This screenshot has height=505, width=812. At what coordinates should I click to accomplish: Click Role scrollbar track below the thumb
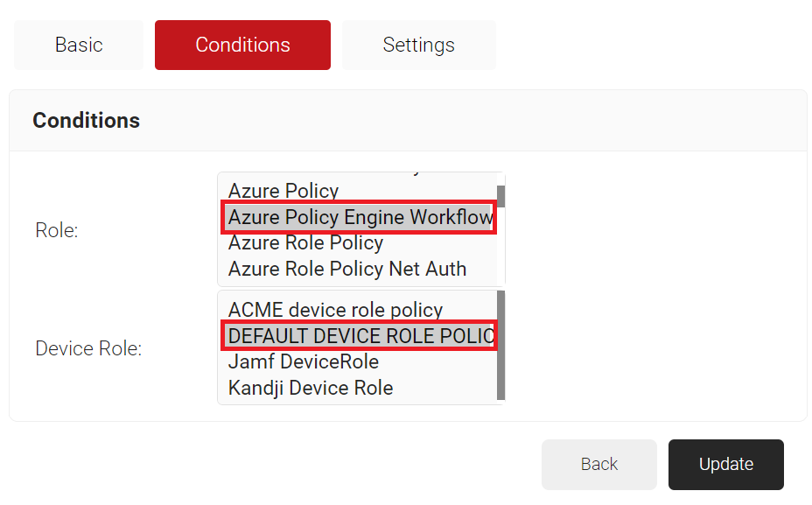click(x=501, y=254)
